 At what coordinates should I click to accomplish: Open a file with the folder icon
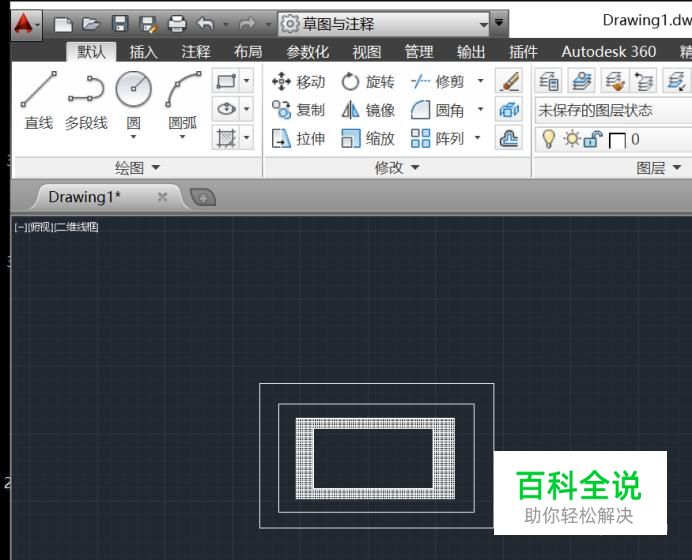pyautogui.click(x=91, y=23)
